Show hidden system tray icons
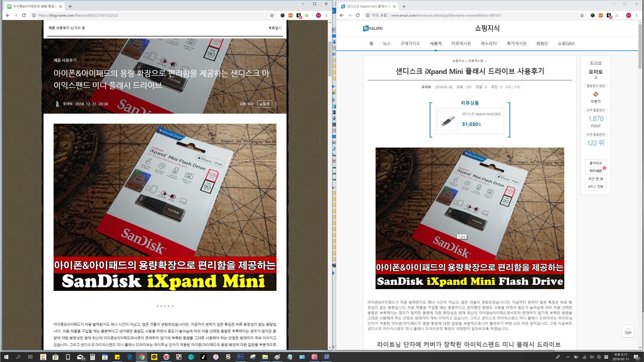Screen dimensions: 644x362 click(568, 357)
